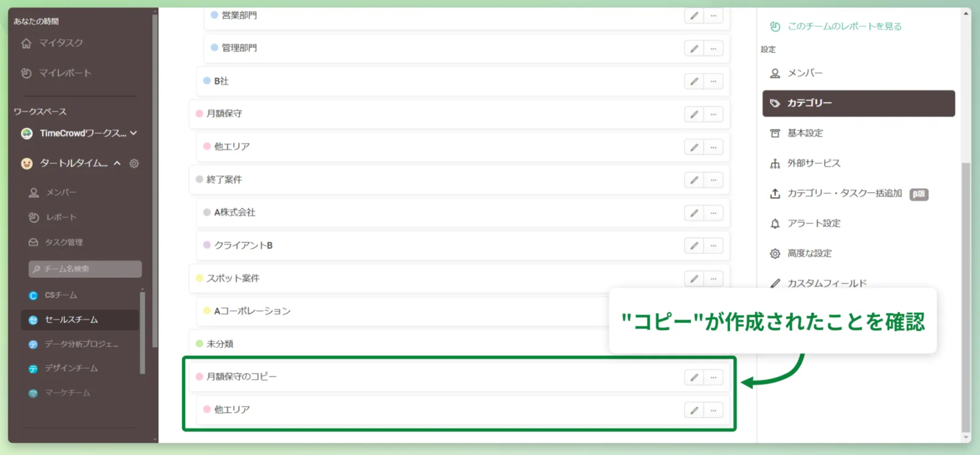980x455 pixels.
Task: Select セールスチーム in team list
Action: (x=71, y=320)
